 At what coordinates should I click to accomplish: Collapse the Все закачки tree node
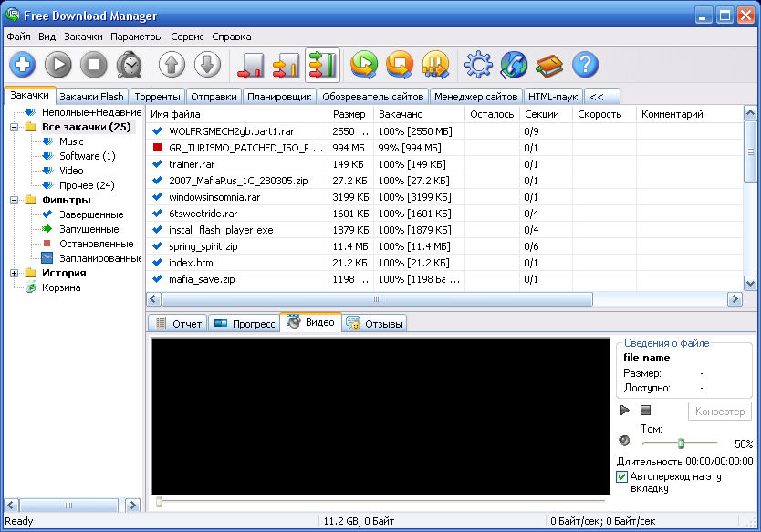pos(14,127)
